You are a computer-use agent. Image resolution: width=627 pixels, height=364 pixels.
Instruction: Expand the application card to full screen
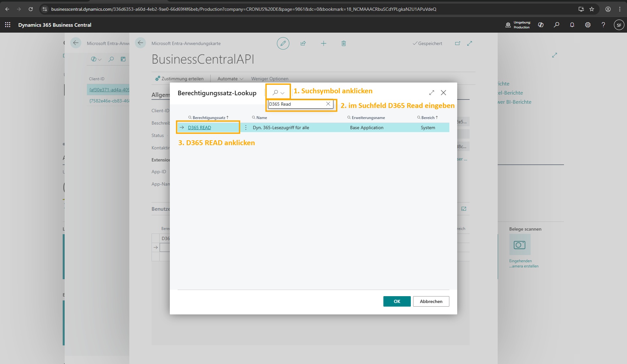[x=470, y=43]
